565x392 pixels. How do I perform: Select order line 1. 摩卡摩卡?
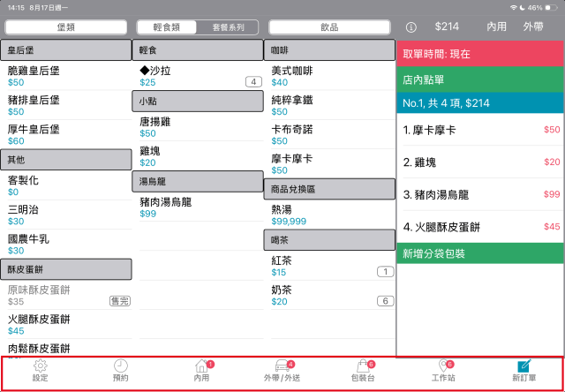coord(480,130)
